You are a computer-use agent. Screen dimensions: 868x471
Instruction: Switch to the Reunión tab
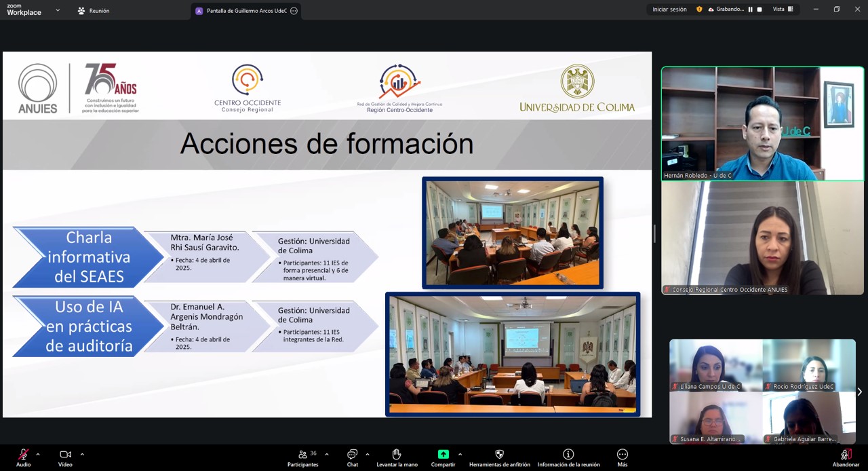pyautogui.click(x=94, y=11)
